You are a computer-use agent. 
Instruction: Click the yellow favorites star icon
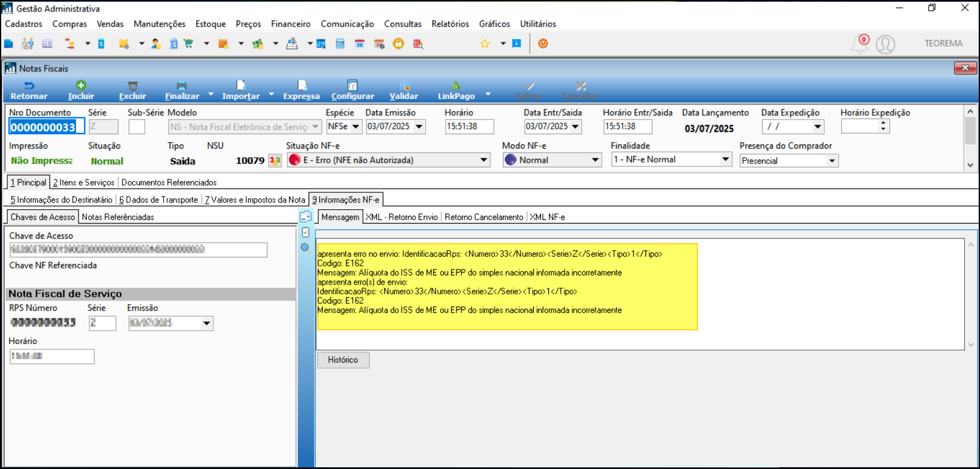click(485, 44)
